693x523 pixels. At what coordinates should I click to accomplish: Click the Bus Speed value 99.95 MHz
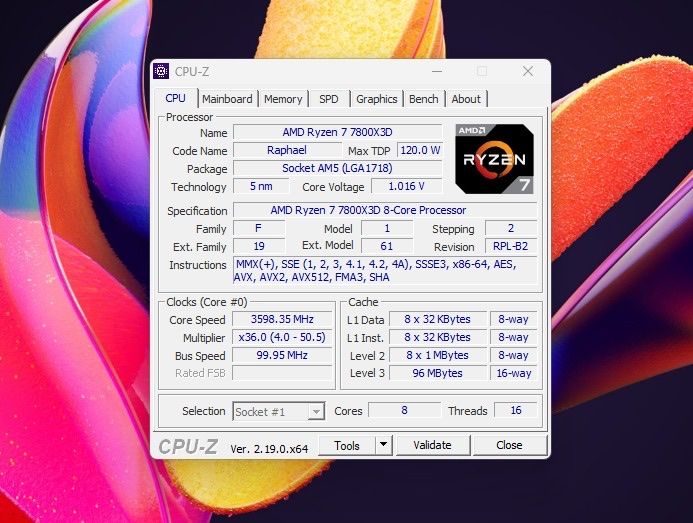coord(282,355)
